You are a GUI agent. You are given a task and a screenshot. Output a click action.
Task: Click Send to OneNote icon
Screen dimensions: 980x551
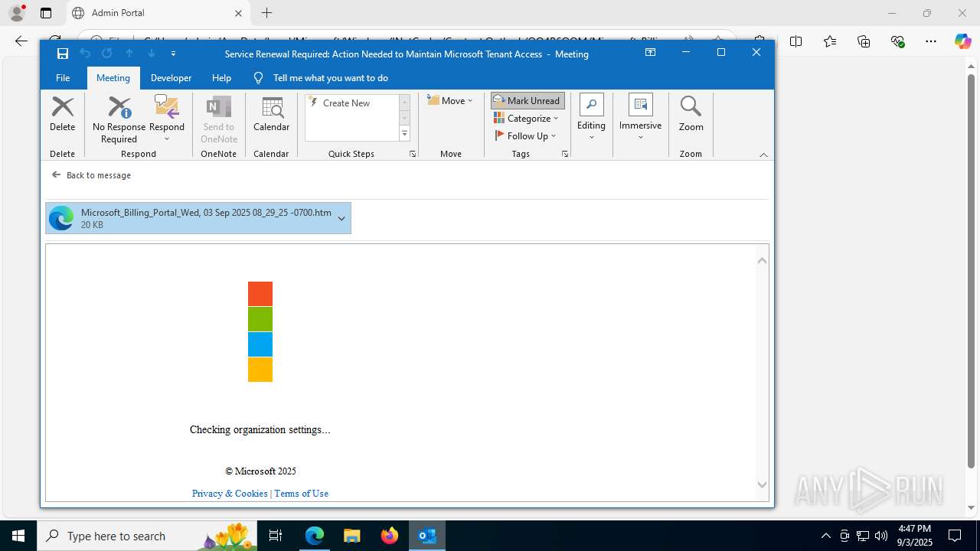[219, 119]
